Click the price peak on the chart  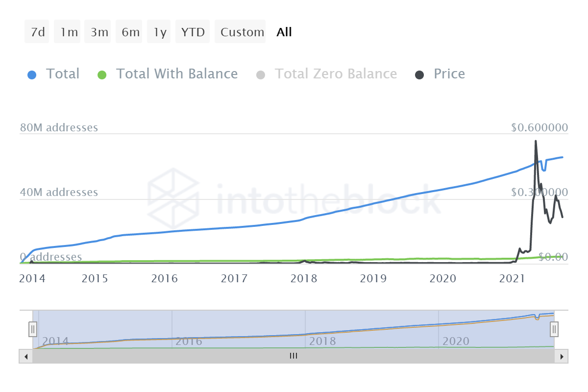535,141
